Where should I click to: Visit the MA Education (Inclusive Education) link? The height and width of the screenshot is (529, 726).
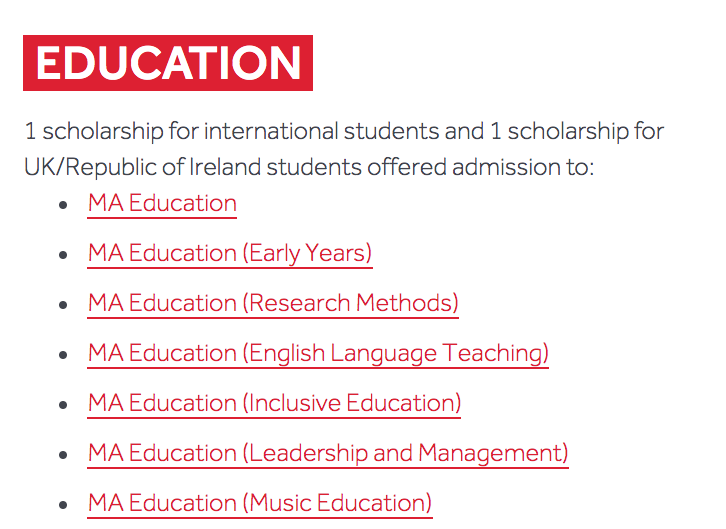click(274, 404)
